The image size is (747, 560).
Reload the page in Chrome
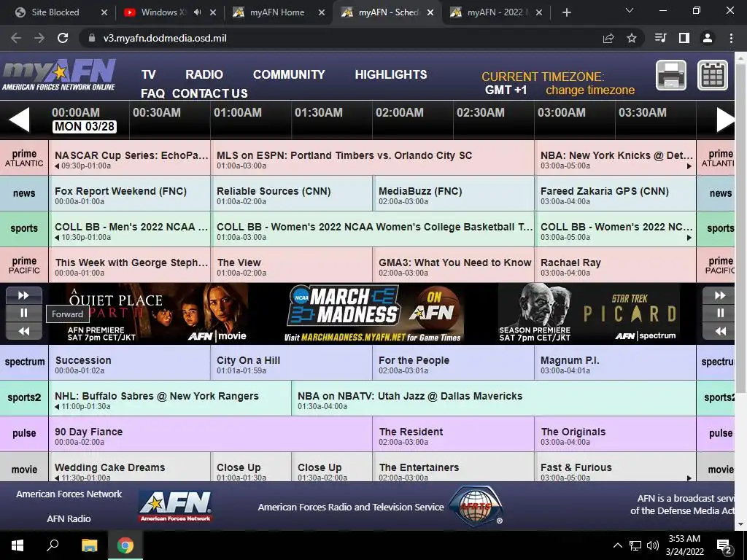click(x=63, y=38)
